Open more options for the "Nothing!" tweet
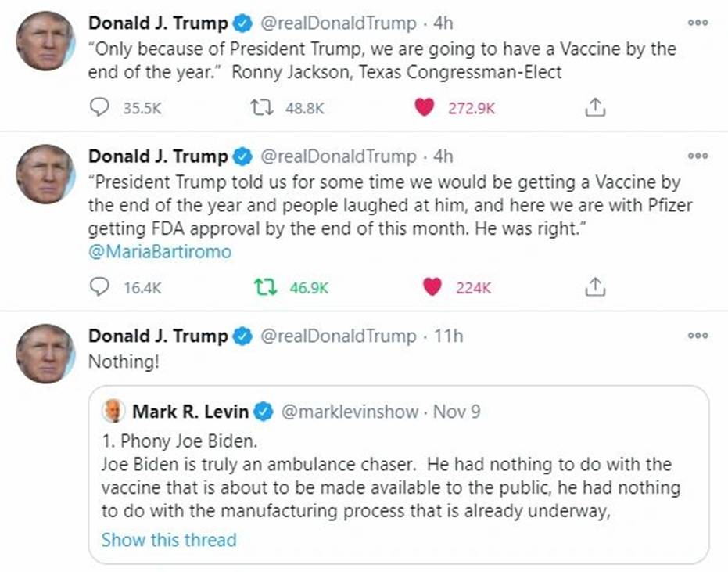The height and width of the screenshot is (572, 728). 698,336
